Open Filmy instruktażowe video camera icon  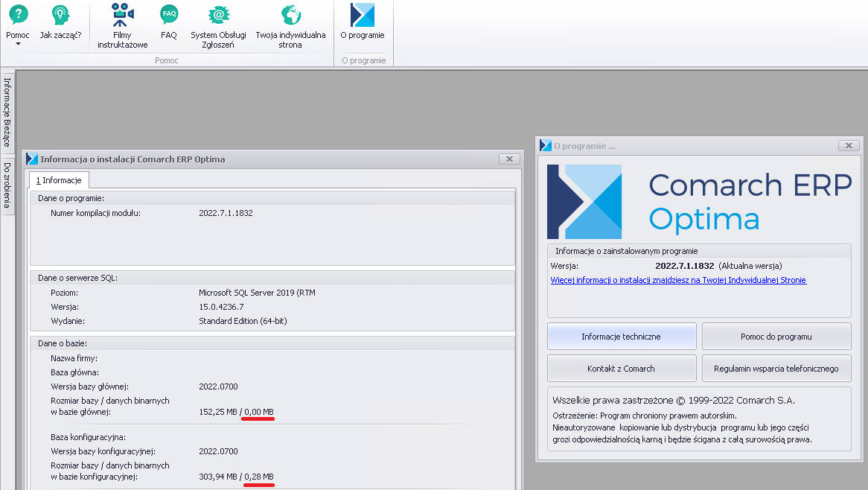pos(123,15)
